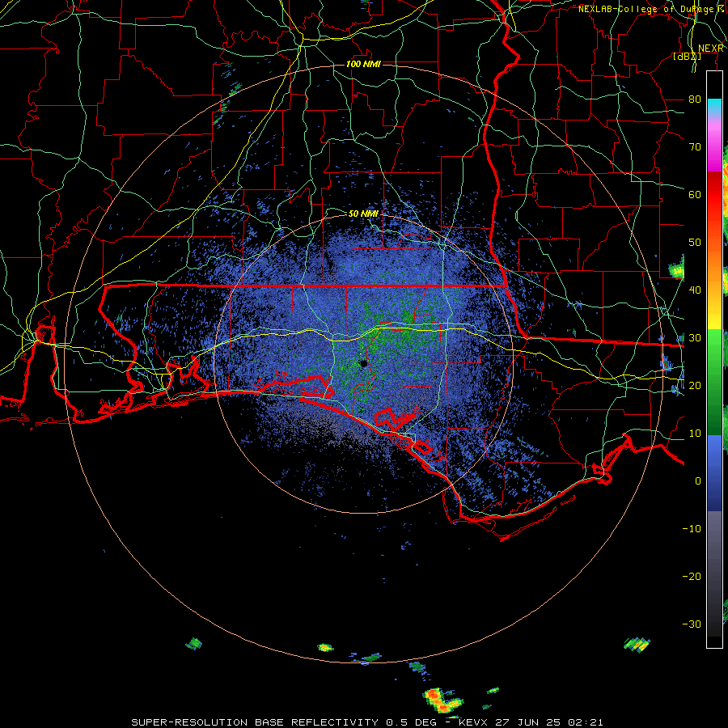Click the 20 value on the dBZ scale
Screen dimensions: 728x728
coord(695,386)
